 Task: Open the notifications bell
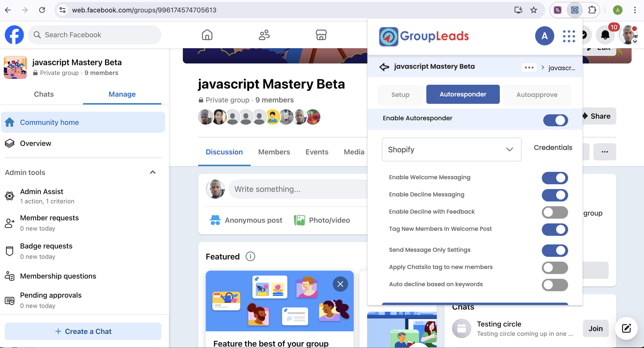point(605,35)
